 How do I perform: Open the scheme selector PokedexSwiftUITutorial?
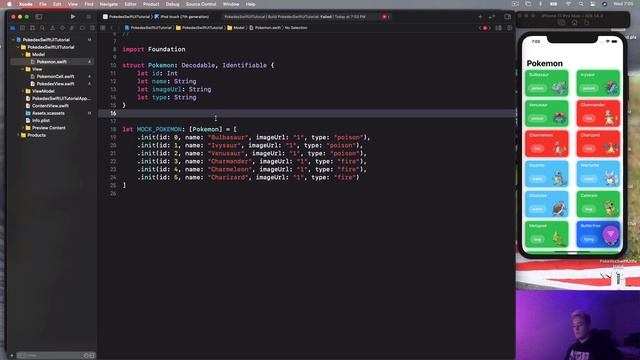[x=127, y=17]
